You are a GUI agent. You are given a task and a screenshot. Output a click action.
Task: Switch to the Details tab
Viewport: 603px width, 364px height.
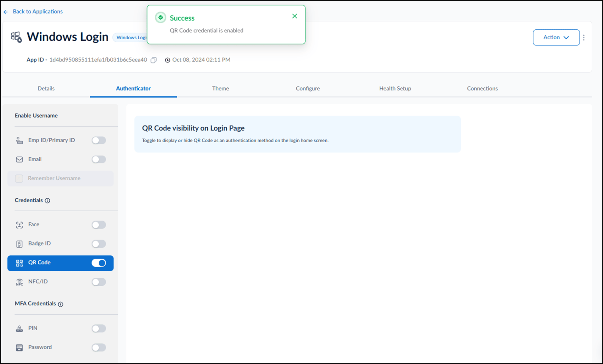coord(46,88)
